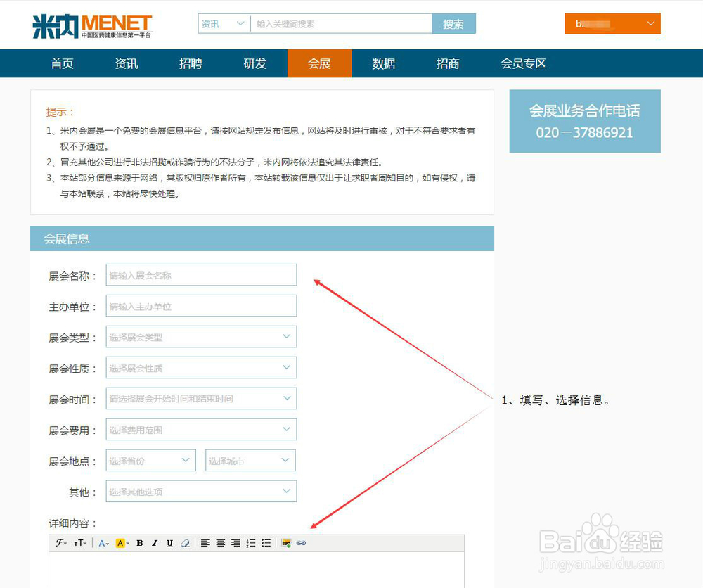
Task: Click the 搜索 search button
Action: [453, 23]
